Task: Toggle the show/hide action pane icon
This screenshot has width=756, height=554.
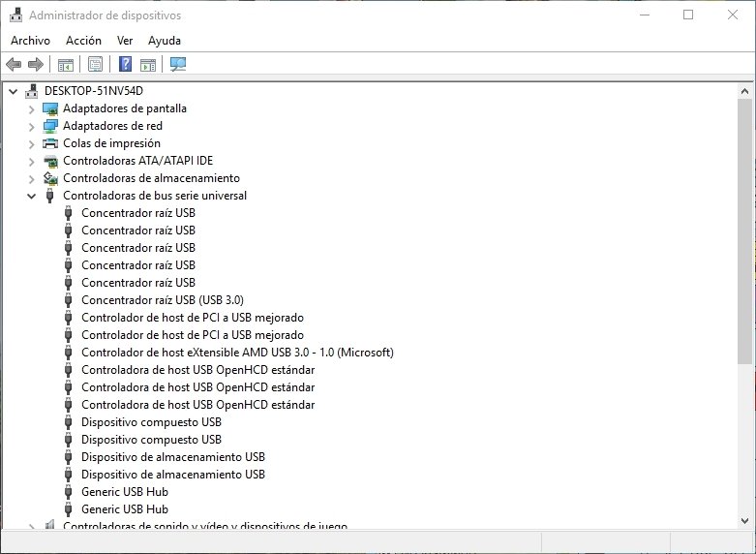Action: [x=148, y=64]
